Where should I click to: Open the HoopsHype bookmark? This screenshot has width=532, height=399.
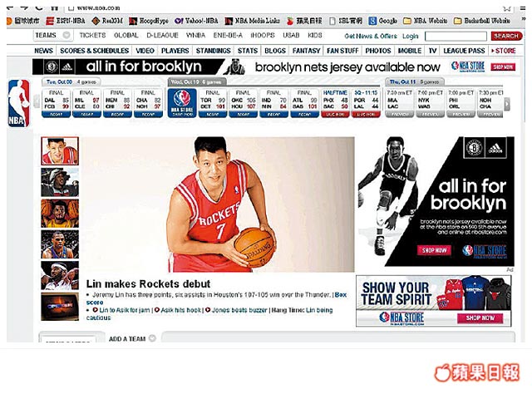[x=149, y=21]
